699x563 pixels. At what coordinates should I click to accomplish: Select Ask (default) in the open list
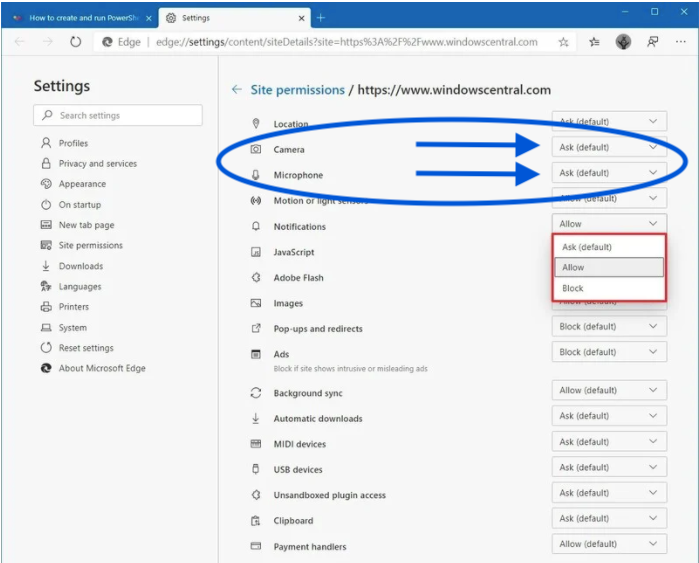[x=609, y=247]
